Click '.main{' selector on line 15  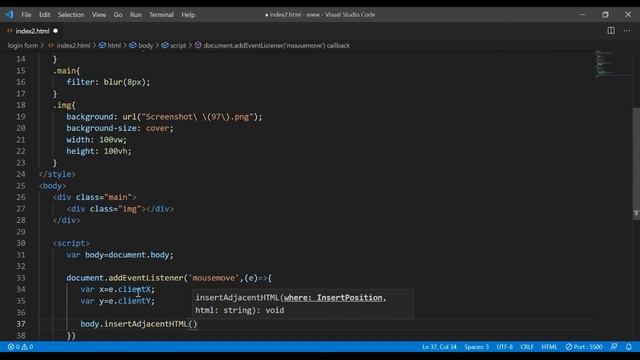point(67,71)
